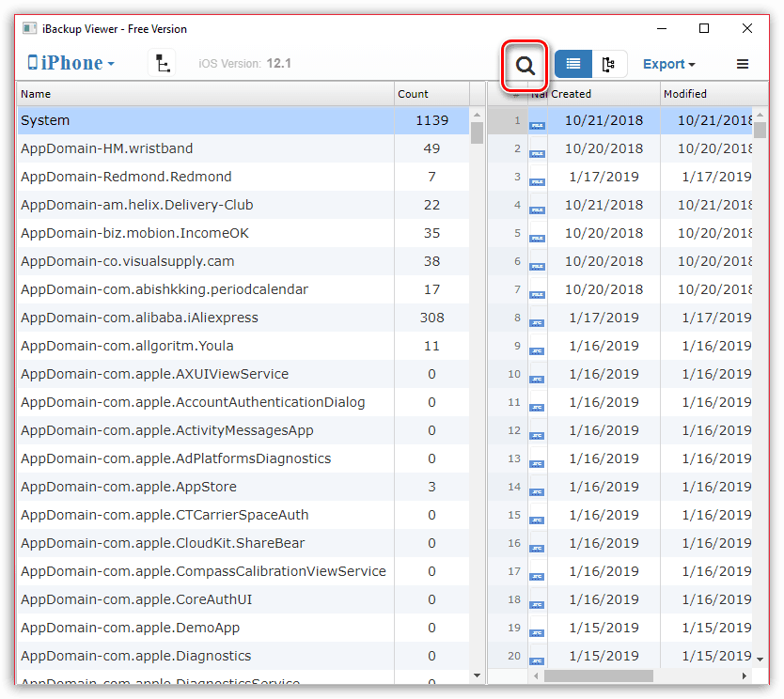Screen dimensions: 784x699
Task: Select AppDomain-com.apple.AppStore row
Action: (243, 487)
